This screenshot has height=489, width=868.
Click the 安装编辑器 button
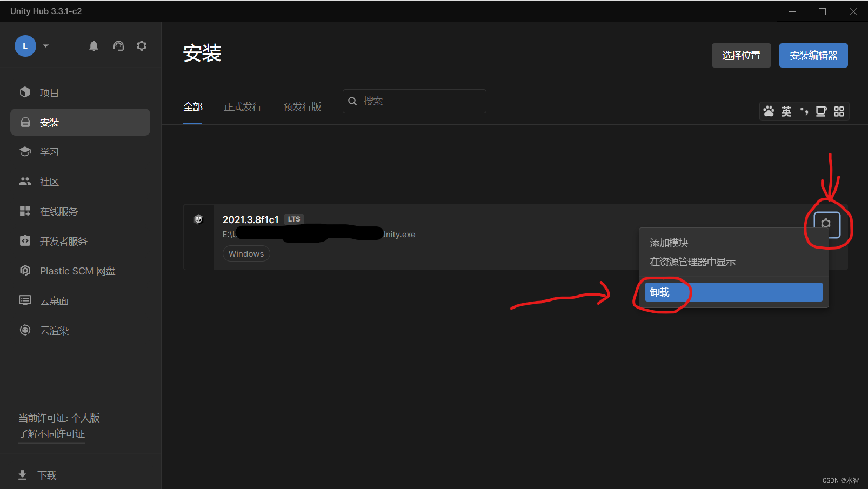pos(813,56)
